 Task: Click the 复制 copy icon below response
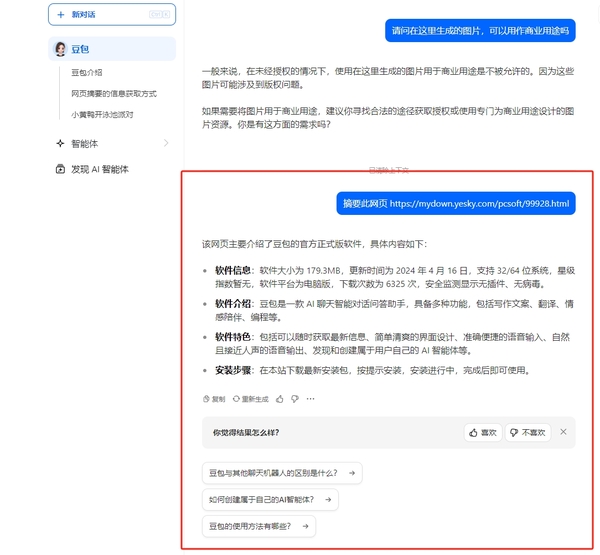click(x=207, y=399)
